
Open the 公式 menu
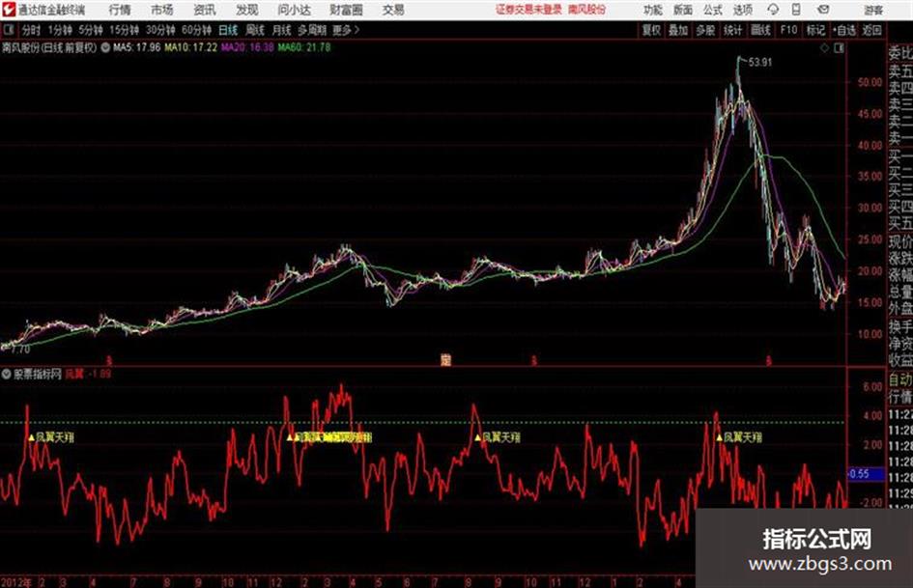pyautogui.click(x=713, y=10)
